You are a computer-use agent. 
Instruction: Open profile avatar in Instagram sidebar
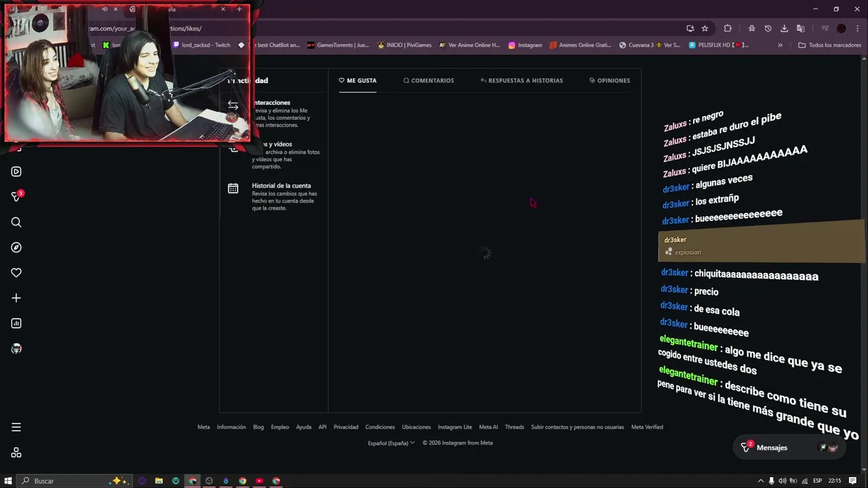pos(16,348)
